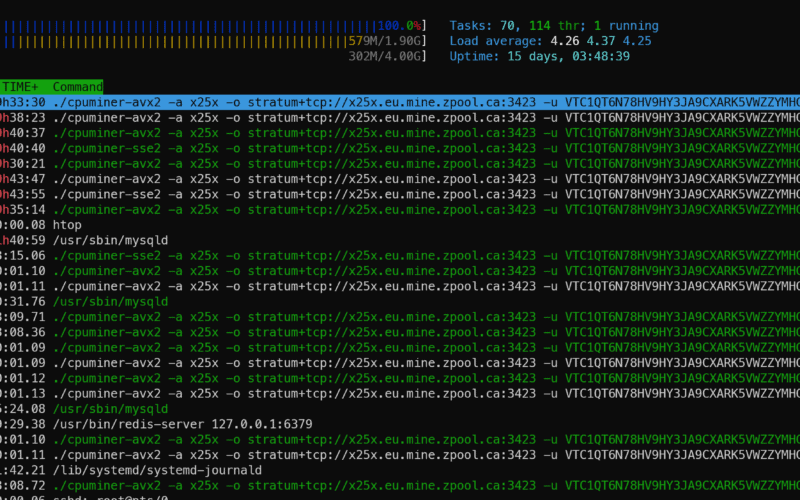Select the /usr/sbin/mysqld row with time 40:59
Viewport: 800px width, 500px height.
point(400,240)
